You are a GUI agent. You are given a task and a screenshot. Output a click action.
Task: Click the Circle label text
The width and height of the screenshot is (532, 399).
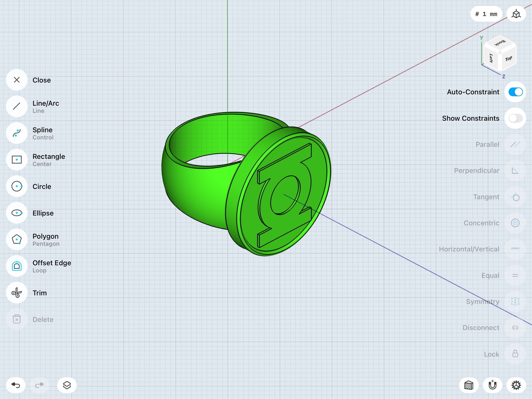pos(42,186)
